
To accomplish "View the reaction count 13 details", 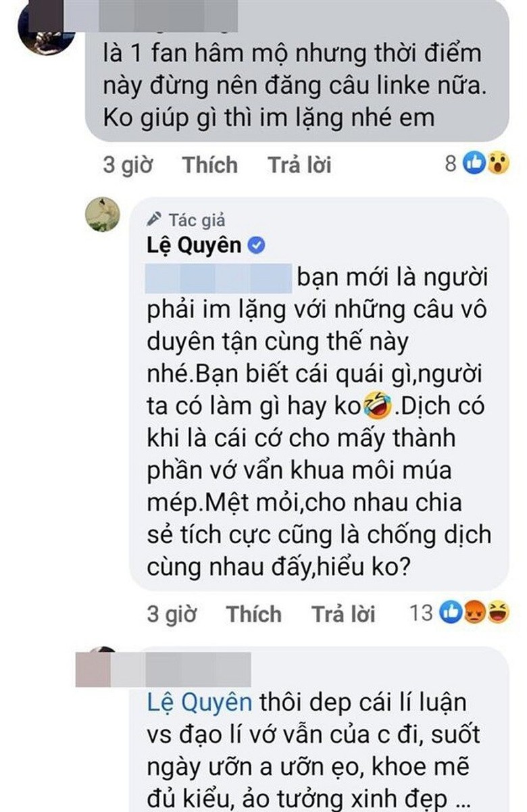I will click(421, 613).
